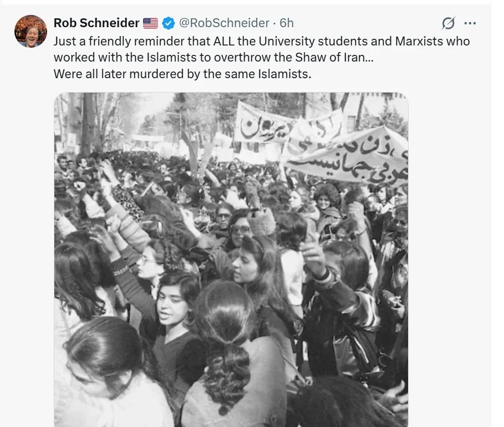
Task: Click the large Persian-script banner in photo
Action: click(x=349, y=156)
